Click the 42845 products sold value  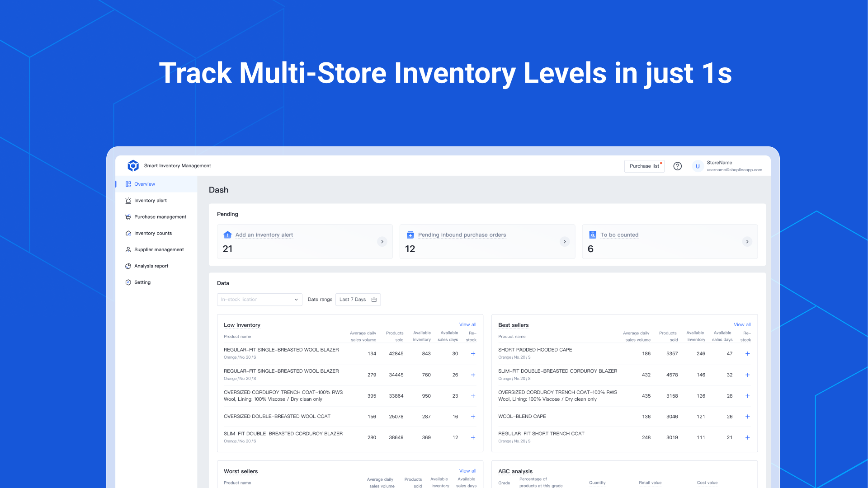[x=396, y=354]
